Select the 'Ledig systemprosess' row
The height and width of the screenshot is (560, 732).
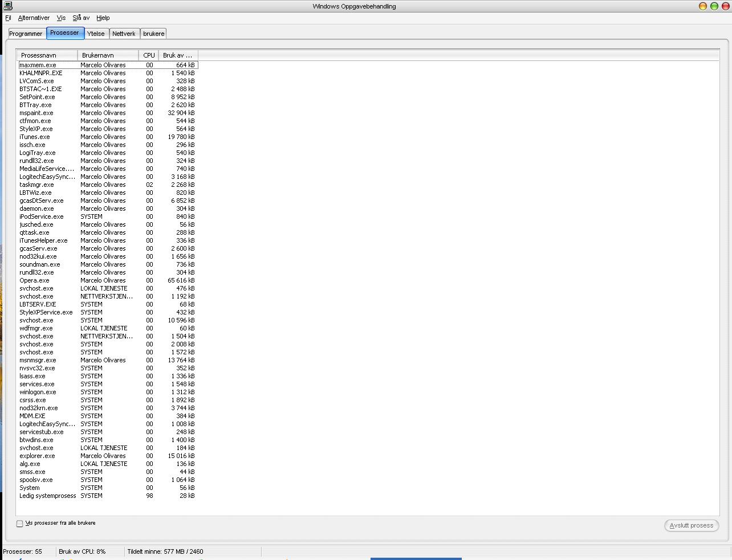pyautogui.click(x=108, y=496)
